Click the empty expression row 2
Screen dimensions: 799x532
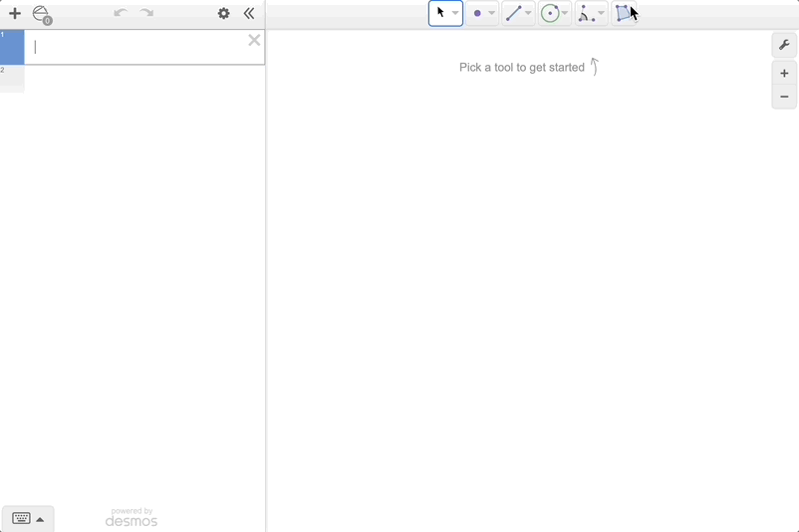[x=133, y=79]
